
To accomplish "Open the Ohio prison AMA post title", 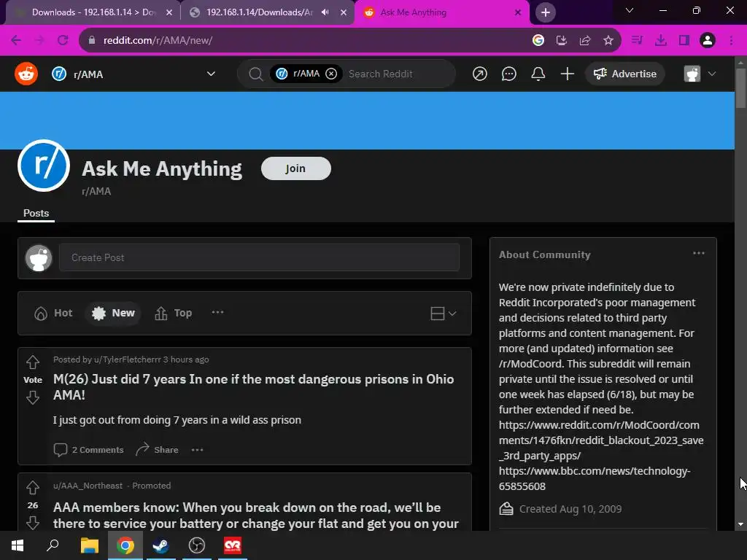I will pos(253,386).
